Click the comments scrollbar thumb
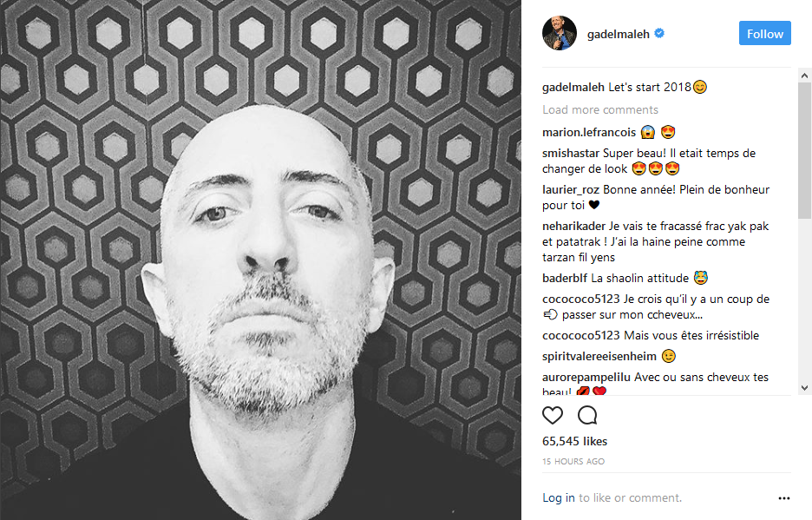Screen dimensions: 812x520 [804, 150]
